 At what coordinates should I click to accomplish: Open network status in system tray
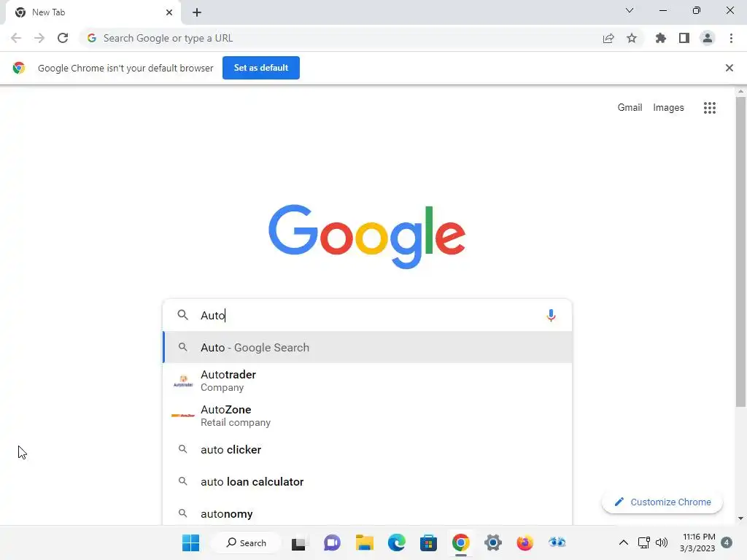tap(643, 542)
